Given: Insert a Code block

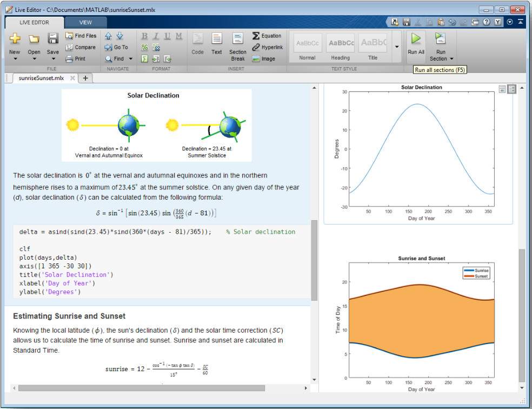Looking at the screenshot, I should pos(197,42).
